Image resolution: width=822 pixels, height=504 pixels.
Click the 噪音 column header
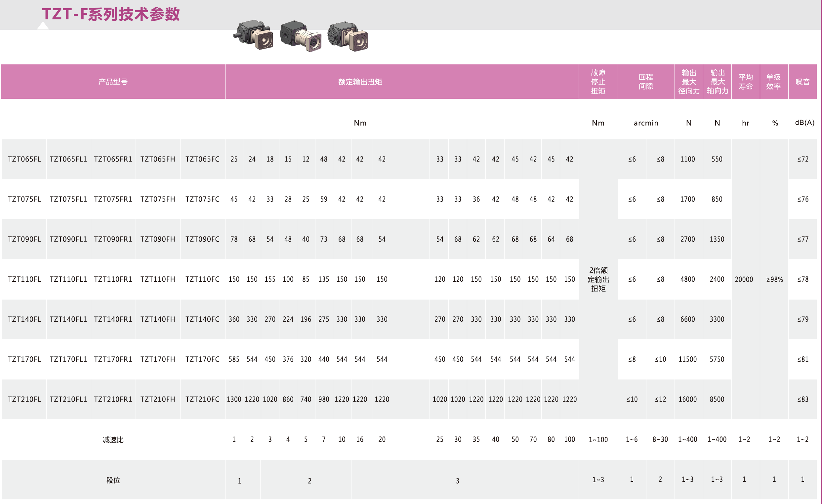(x=802, y=82)
